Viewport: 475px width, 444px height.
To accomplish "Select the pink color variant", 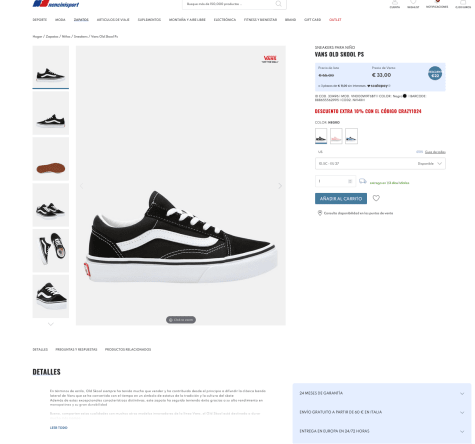I will 336,136.
